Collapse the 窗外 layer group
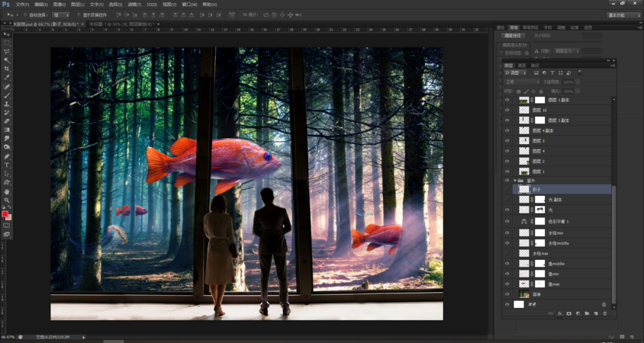 click(515, 180)
